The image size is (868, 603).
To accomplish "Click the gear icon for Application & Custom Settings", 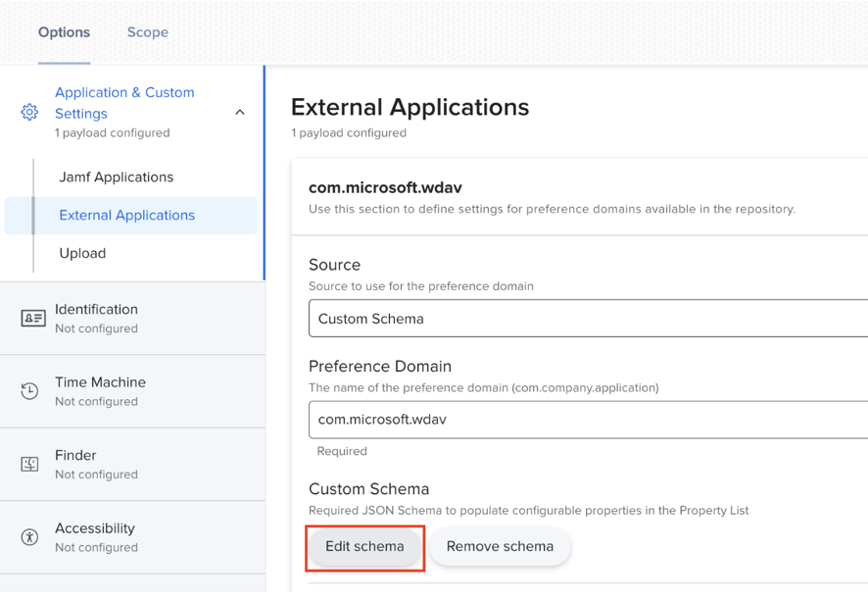I will [x=29, y=112].
